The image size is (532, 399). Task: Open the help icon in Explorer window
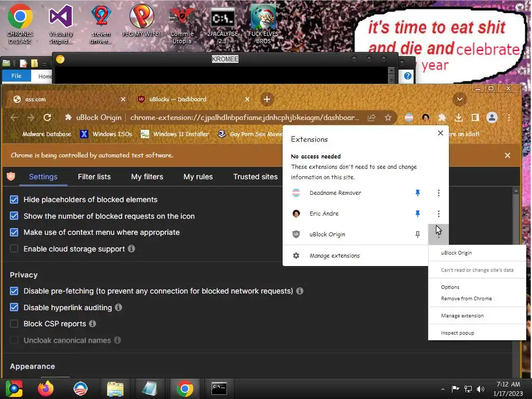click(x=407, y=76)
